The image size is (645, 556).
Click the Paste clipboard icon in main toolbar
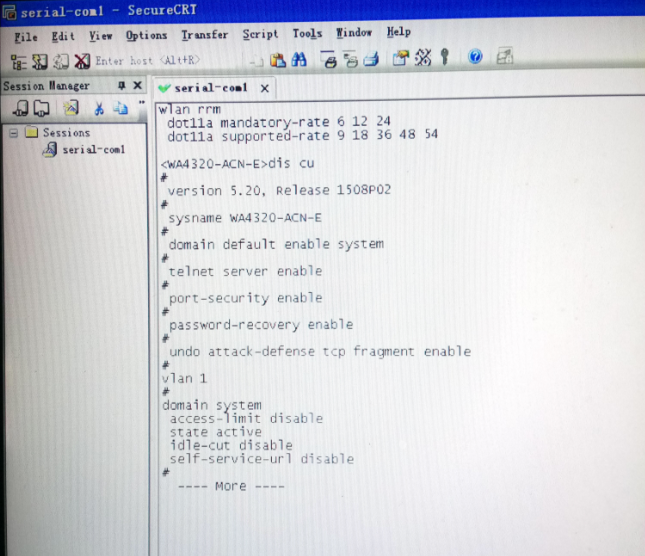coord(278,60)
